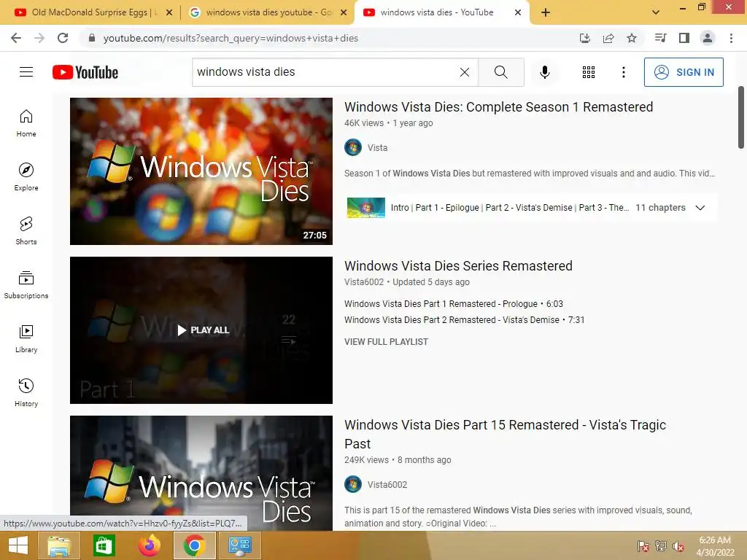Open the Vista6002 channel name under Part 15

click(x=387, y=484)
